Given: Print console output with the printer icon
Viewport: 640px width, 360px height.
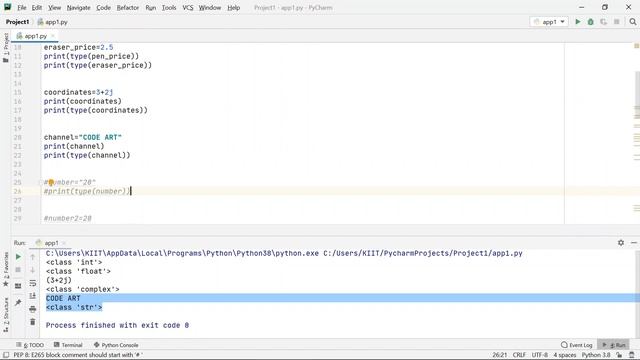Looking at the screenshot, I should (33, 309).
